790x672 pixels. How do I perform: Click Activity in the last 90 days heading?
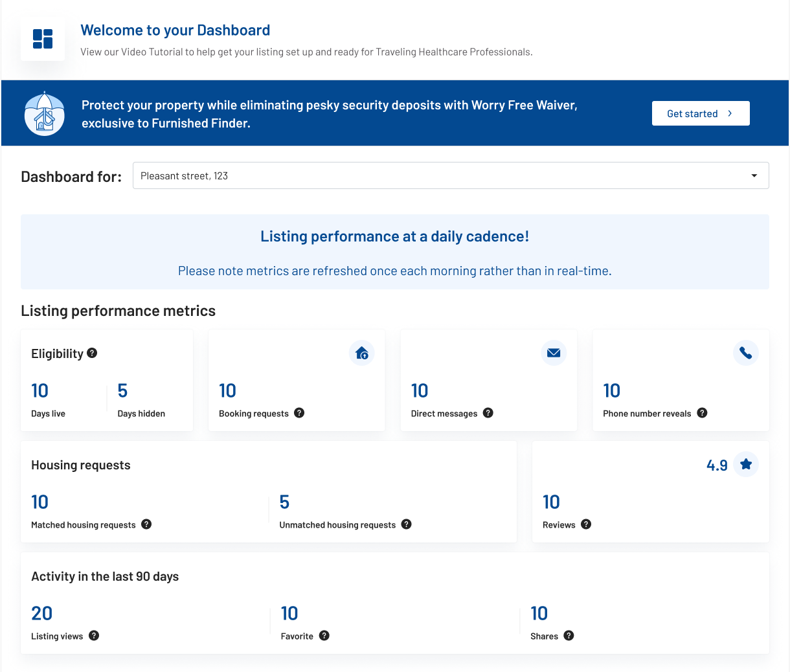click(105, 576)
